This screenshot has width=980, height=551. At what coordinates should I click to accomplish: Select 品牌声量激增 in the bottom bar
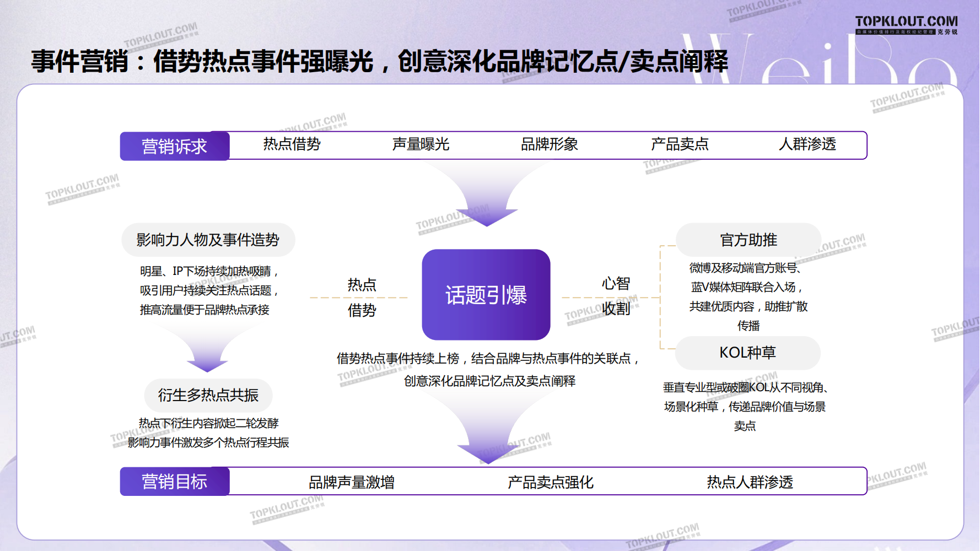(x=351, y=482)
